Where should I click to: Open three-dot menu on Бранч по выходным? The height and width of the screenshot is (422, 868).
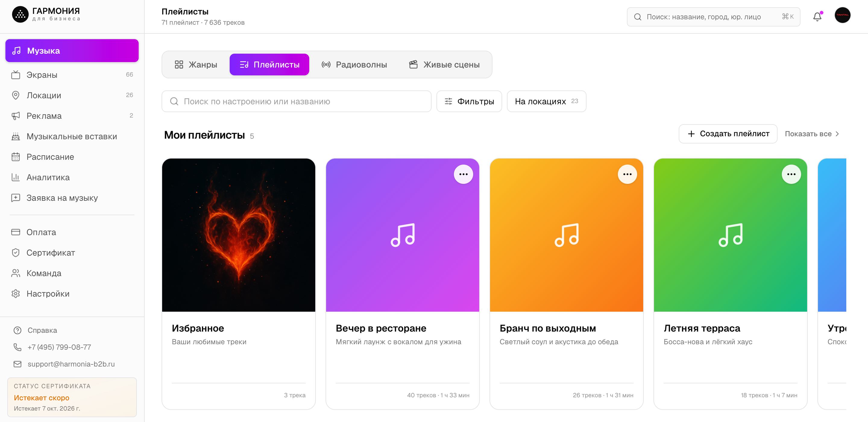point(627,174)
